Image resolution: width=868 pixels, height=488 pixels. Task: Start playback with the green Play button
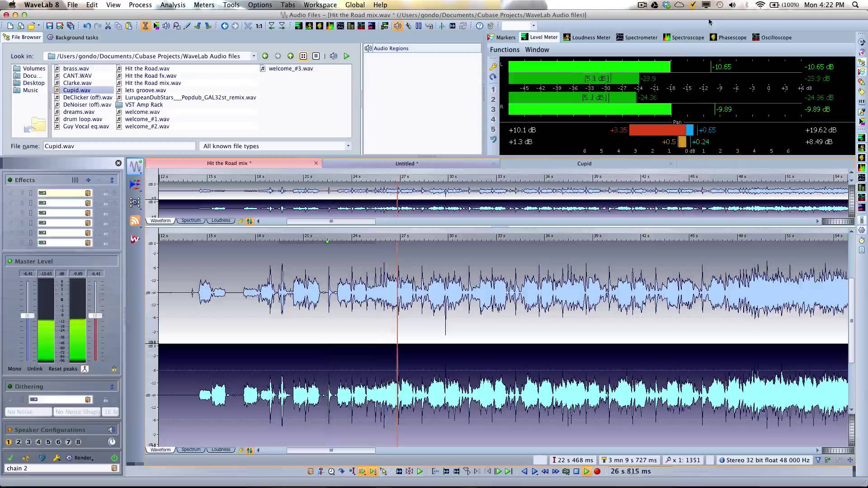(x=586, y=471)
